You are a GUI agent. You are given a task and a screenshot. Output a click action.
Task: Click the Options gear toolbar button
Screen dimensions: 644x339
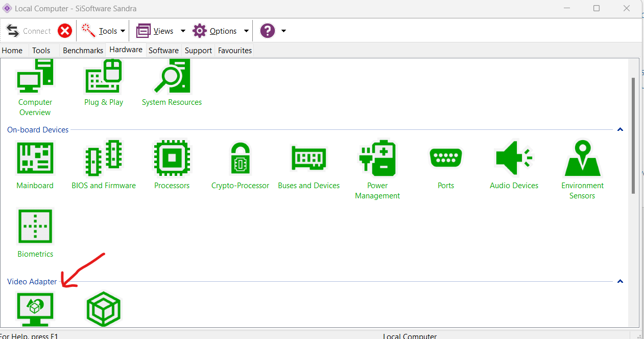pyautogui.click(x=214, y=31)
